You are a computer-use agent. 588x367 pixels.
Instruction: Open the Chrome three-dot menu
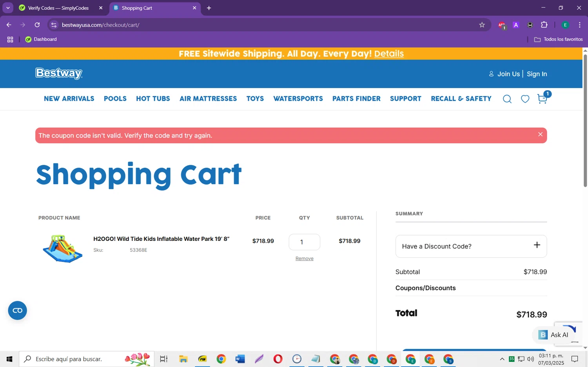coord(580,25)
